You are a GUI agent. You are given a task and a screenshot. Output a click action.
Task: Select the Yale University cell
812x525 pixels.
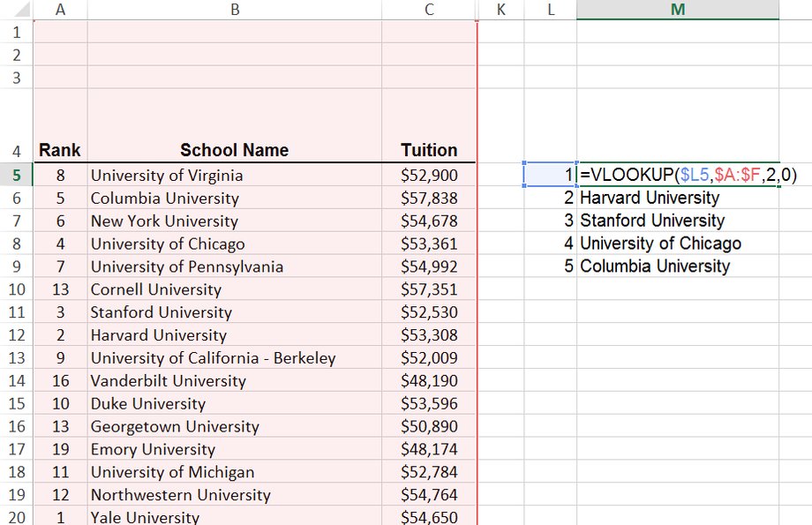click(x=235, y=516)
